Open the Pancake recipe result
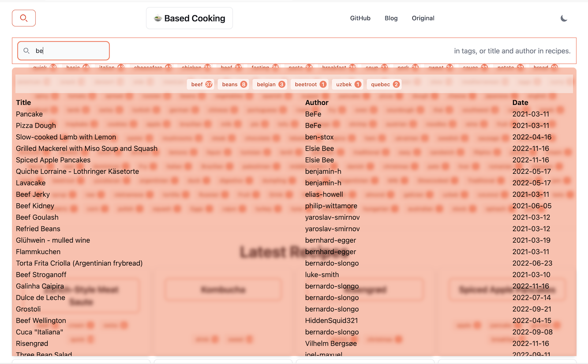The image size is (588, 364). (x=29, y=114)
